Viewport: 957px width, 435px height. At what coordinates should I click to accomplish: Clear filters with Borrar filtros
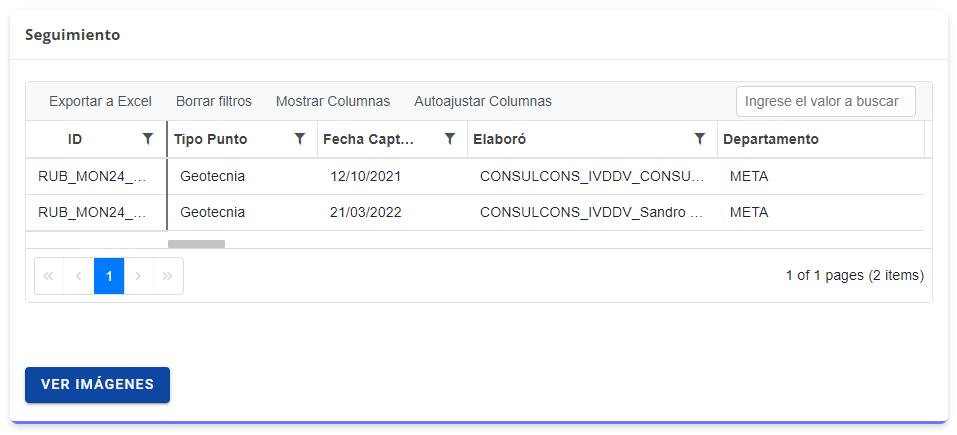[214, 101]
